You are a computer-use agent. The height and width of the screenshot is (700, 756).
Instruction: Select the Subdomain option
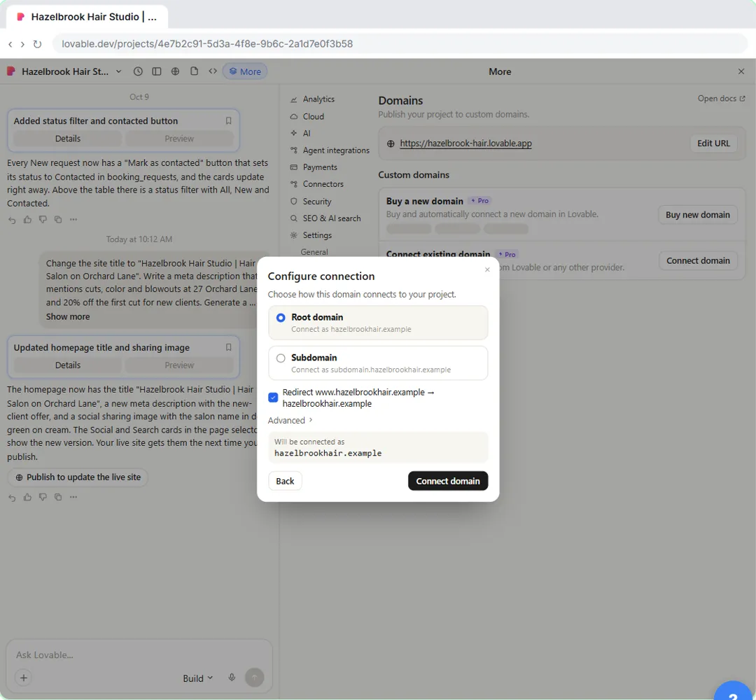[x=378, y=363]
